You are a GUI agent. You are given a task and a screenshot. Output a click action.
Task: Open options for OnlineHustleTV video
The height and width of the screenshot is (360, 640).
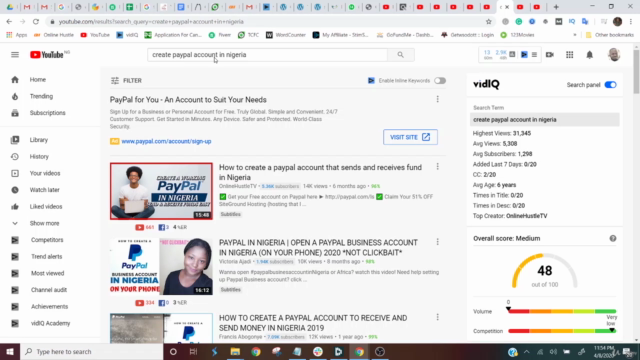pos(438,167)
